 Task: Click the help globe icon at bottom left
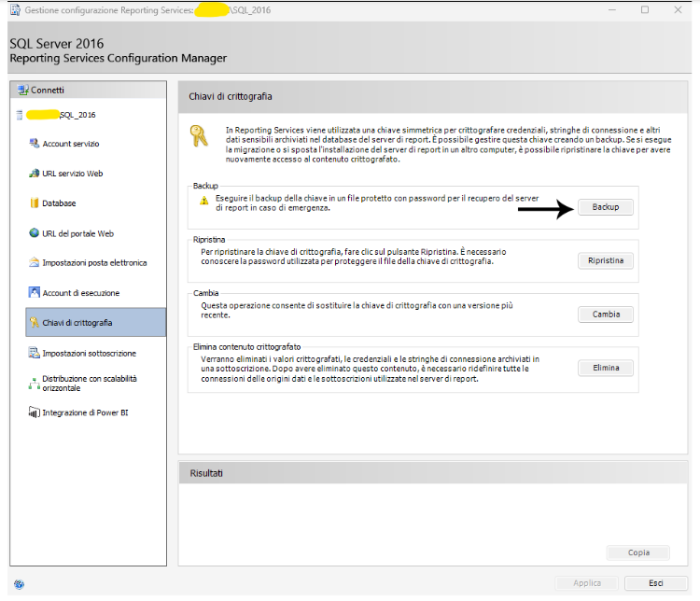[19, 584]
